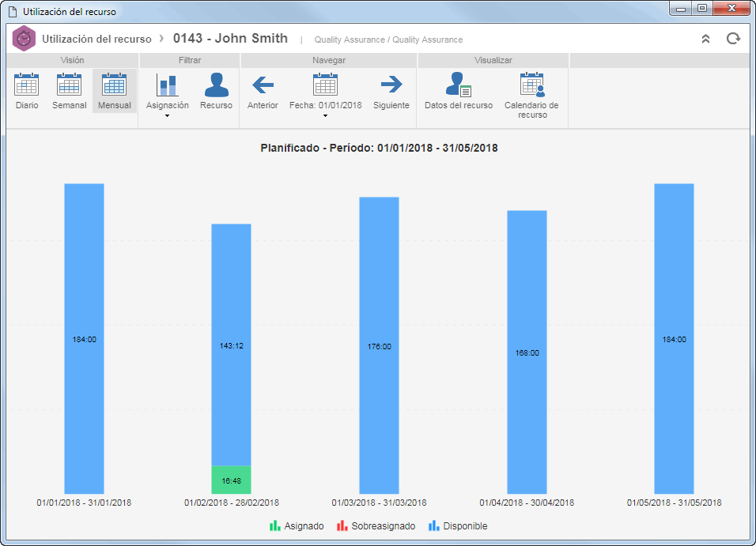Image resolution: width=756 pixels, height=546 pixels.
Task: Click the green 16:48 assigned segment
Action: coord(232,480)
